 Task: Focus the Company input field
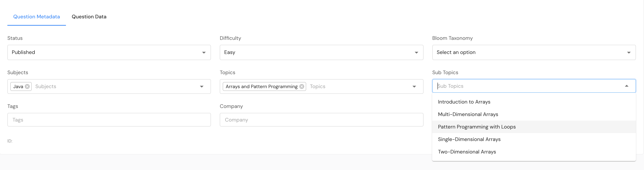tap(321, 120)
